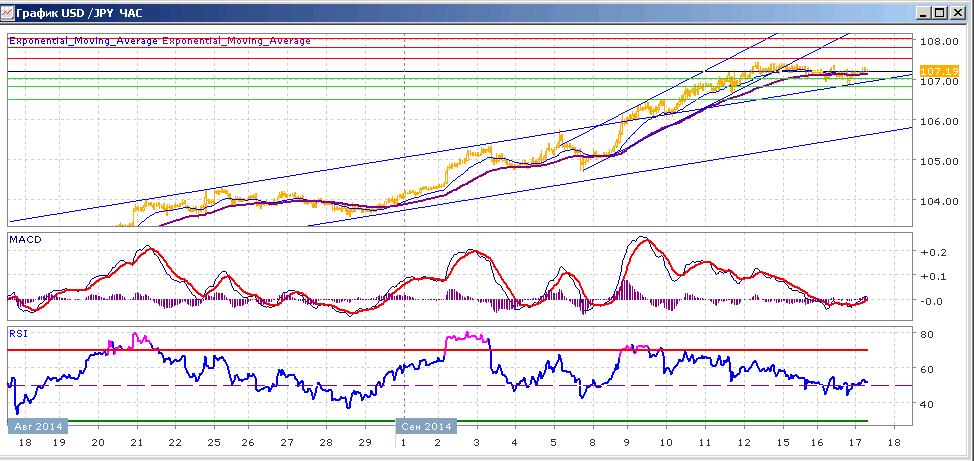
Task: Click the RSI 80 level scale label
Action: pyautogui.click(x=926, y=334)
